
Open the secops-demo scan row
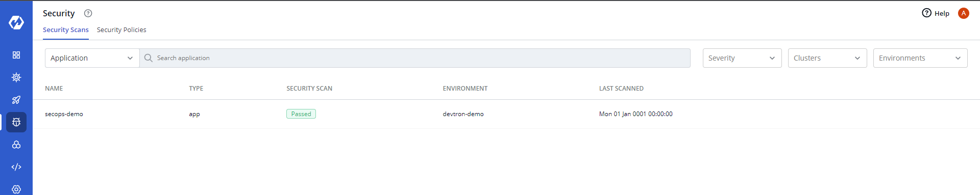(x=506, y=114)
